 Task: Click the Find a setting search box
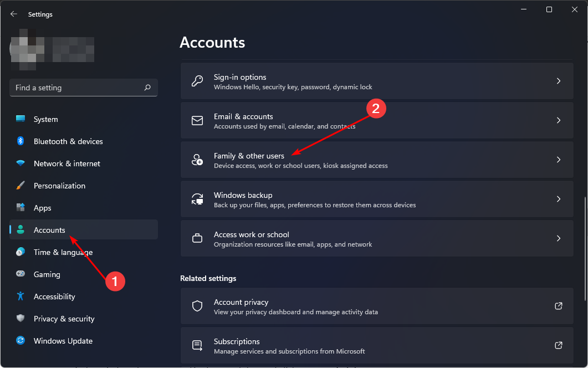(x=76, y=88)
